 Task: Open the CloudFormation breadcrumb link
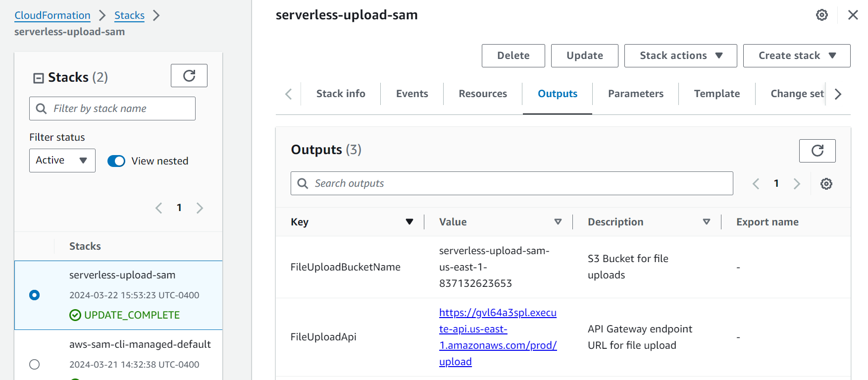(52, 15)
